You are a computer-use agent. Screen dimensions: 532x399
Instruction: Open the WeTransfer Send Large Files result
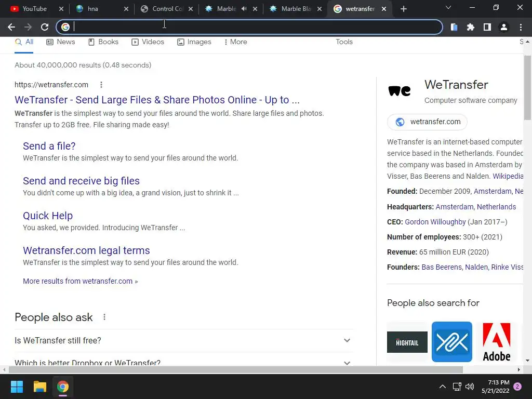[157, 100]
